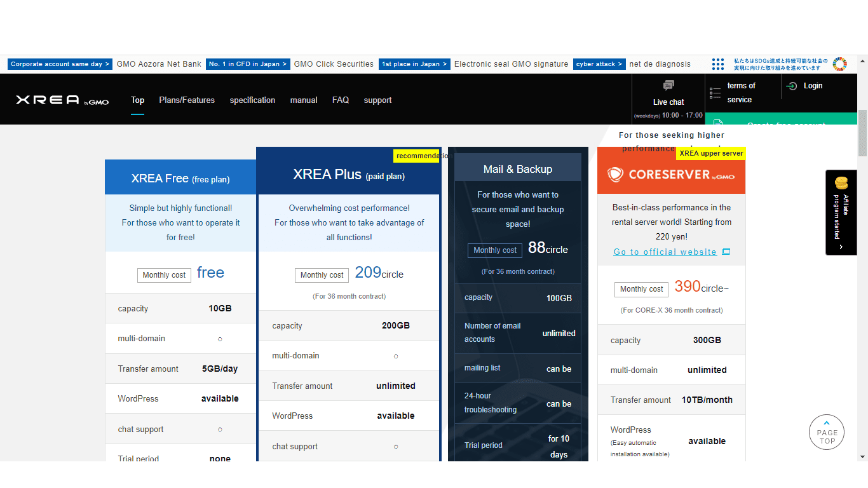Click the 88 circle monthly price
Image resolution: width=868 pixels, height=488 pixels.
pos(548,248)
